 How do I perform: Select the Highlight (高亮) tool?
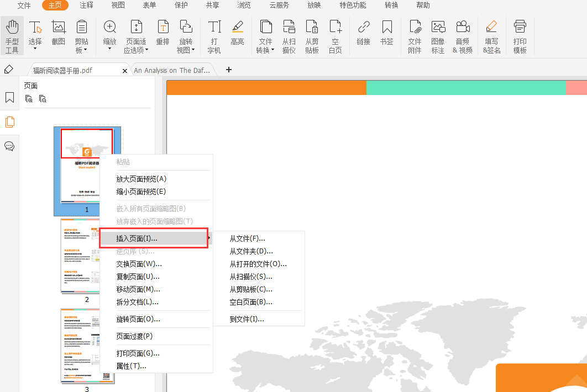tap(237, 33)
